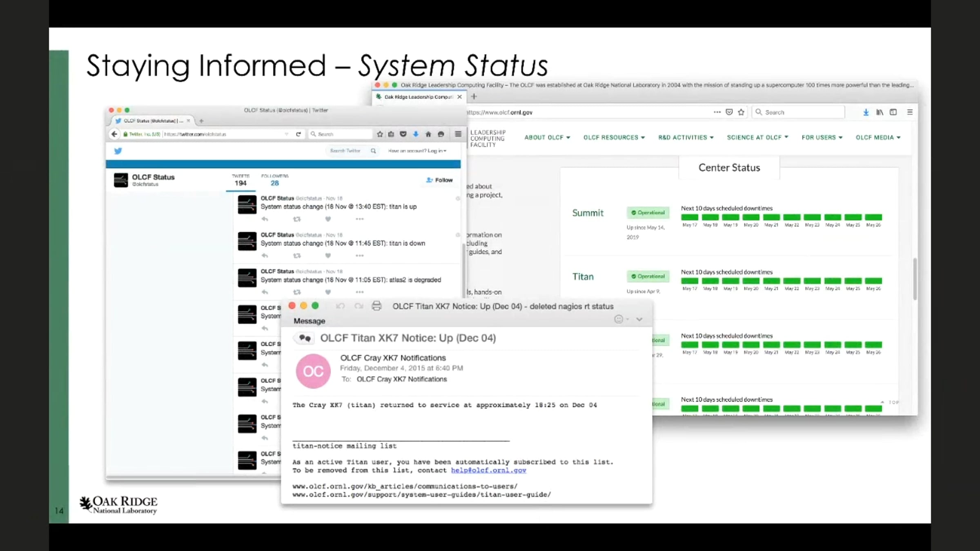Click the undo arrow in the email window
The height and width of the screenshot is (551, 980).
coord(340,306)
